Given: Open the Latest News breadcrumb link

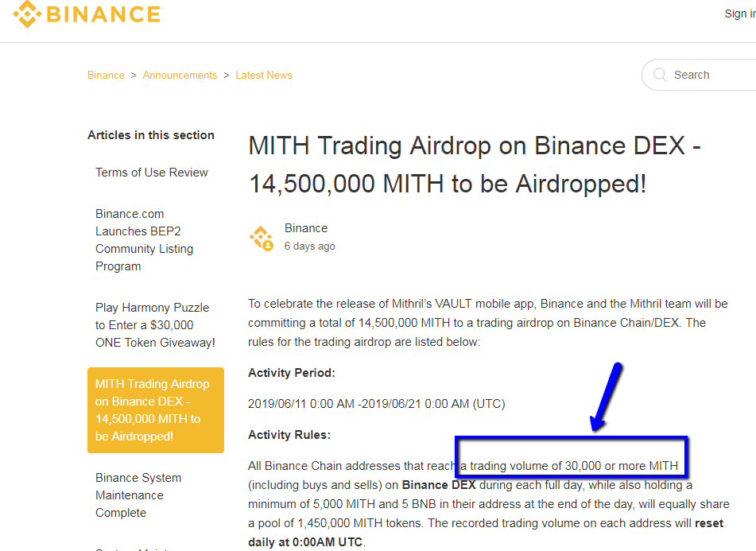Looking at the screenshot, I should (263, 75).
